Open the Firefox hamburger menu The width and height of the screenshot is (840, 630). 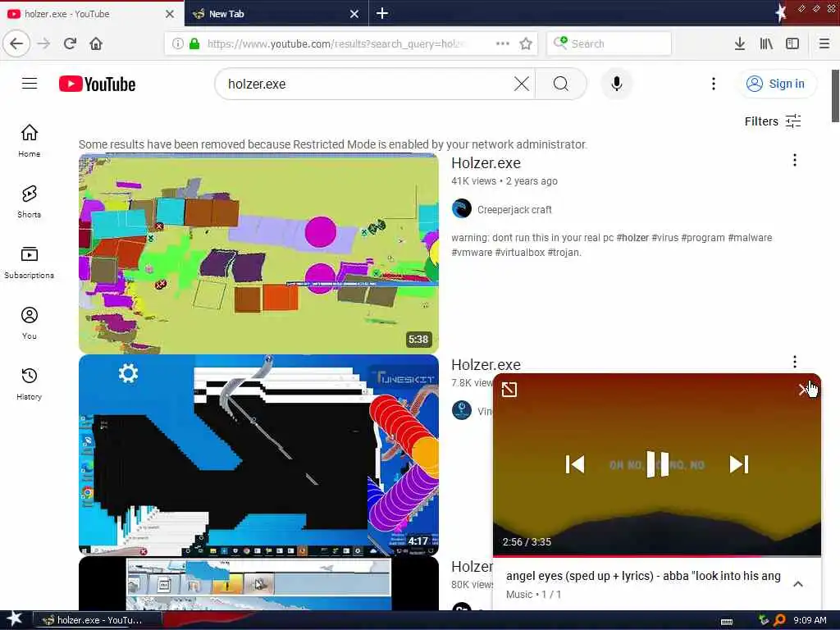[x=824, y=43]
